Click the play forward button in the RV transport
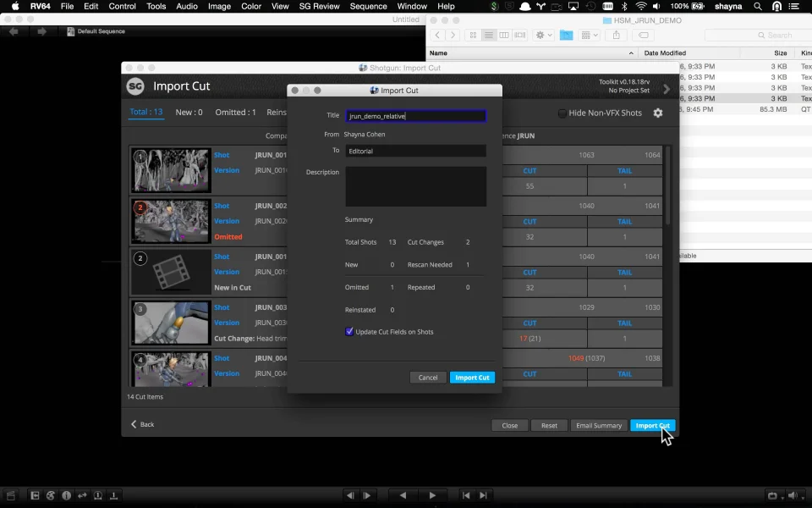This screenshot has width=812, height=508. [432, 495]
